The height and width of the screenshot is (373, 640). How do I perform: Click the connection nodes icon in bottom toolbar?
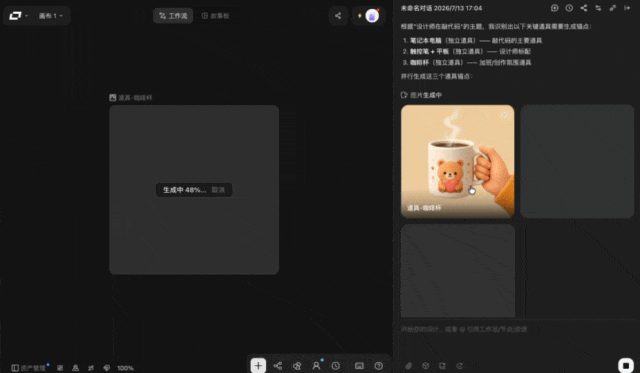point(278,366)
